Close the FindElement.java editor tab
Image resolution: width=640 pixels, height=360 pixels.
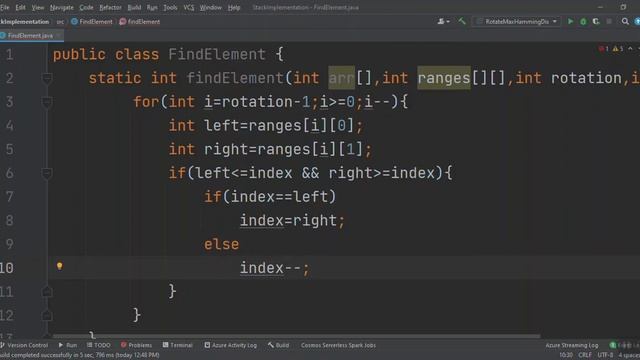pos(59,36)
